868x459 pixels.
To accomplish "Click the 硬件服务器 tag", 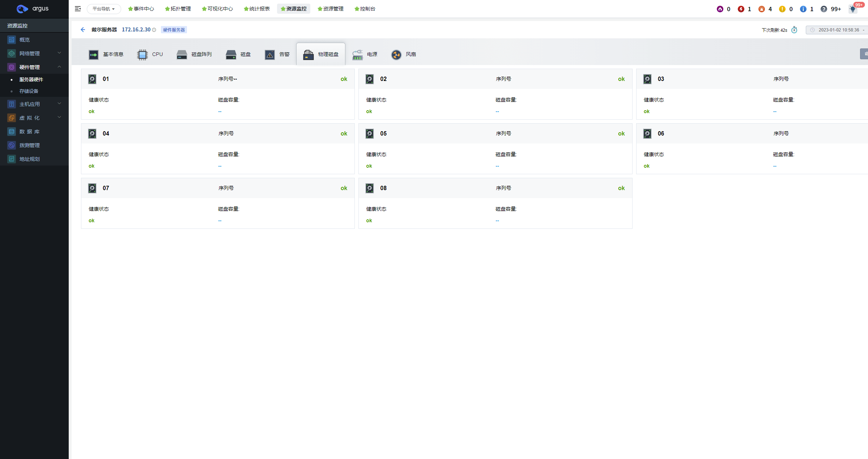I will [174, 30].
